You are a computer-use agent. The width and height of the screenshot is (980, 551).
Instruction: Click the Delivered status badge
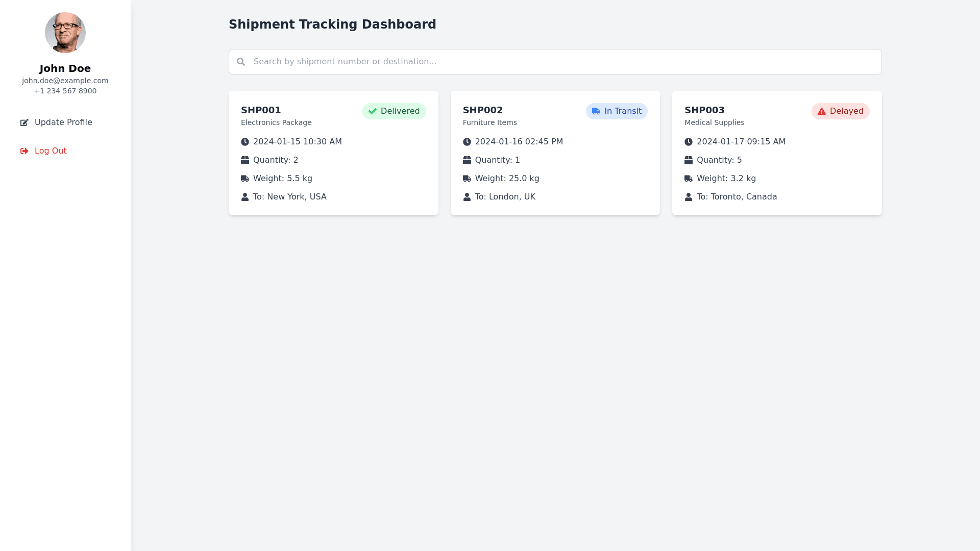click(394, 111)
